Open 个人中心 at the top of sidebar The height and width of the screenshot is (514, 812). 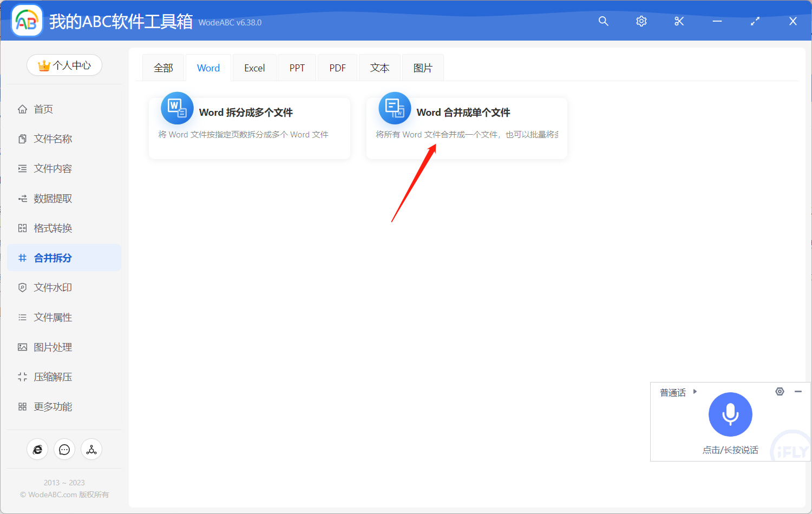(64, 64)
